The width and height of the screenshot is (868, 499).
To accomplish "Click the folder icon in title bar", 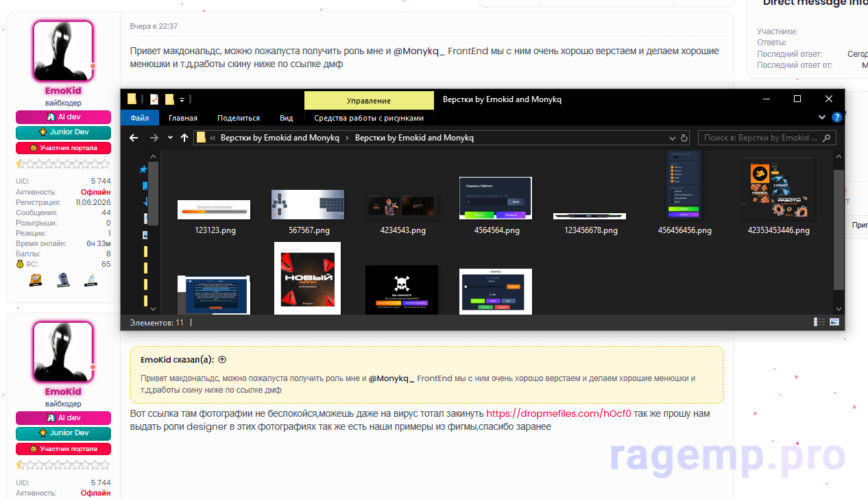I will (x=132, y=99).
